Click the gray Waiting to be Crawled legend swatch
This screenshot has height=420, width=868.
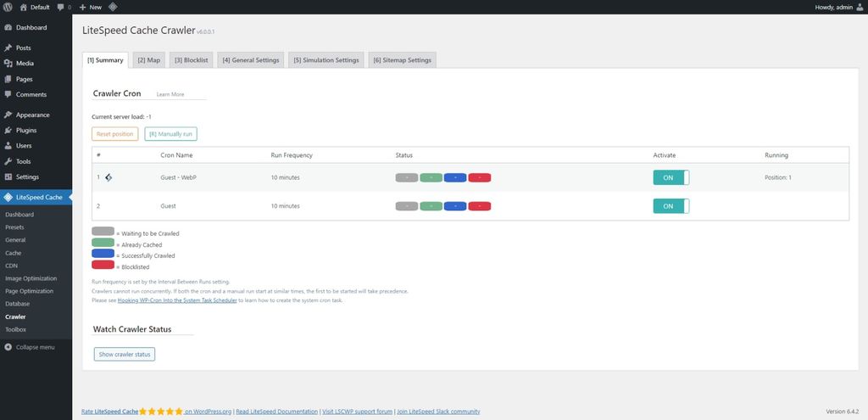pyautogui.click(x=103, y=231)
